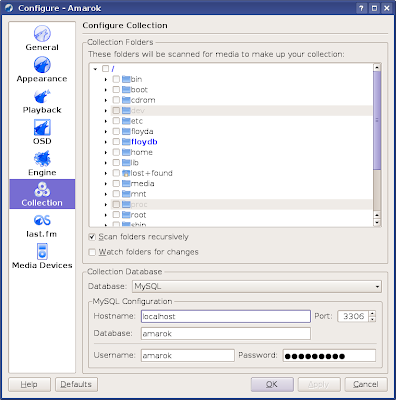The width and height of the screenshot is (396, 400).
Task: Expand the root folder node
Action: coord(106,215)
